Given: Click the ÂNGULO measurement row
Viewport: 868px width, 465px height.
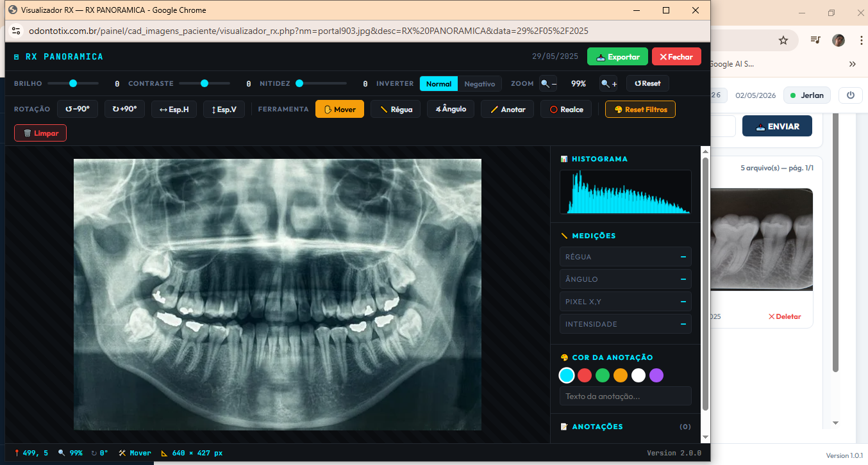Looking at the screenshot, I should tap(626, 279).
